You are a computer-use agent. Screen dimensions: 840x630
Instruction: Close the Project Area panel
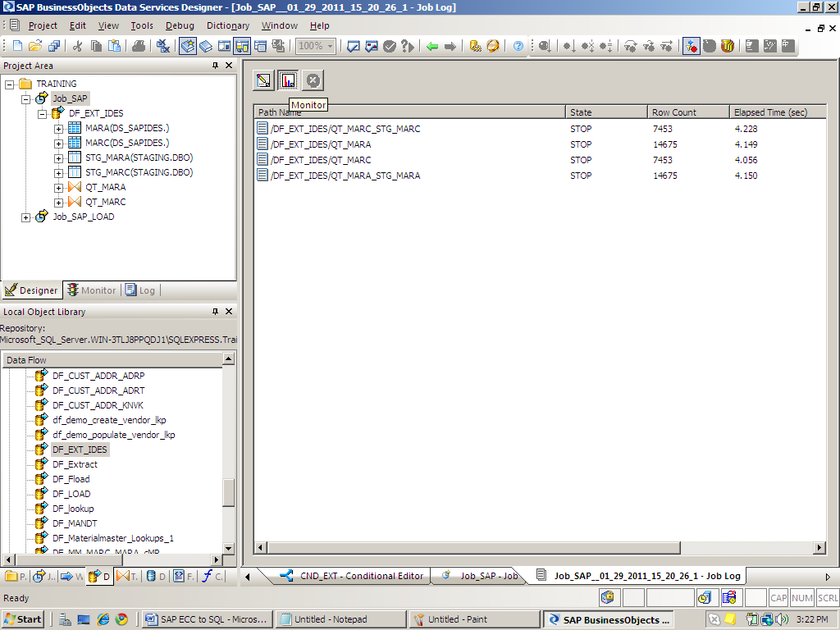[229, 66]
